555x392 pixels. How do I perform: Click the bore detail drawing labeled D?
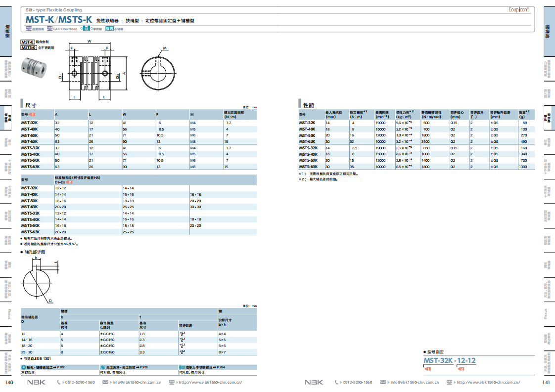pos(40,280)
